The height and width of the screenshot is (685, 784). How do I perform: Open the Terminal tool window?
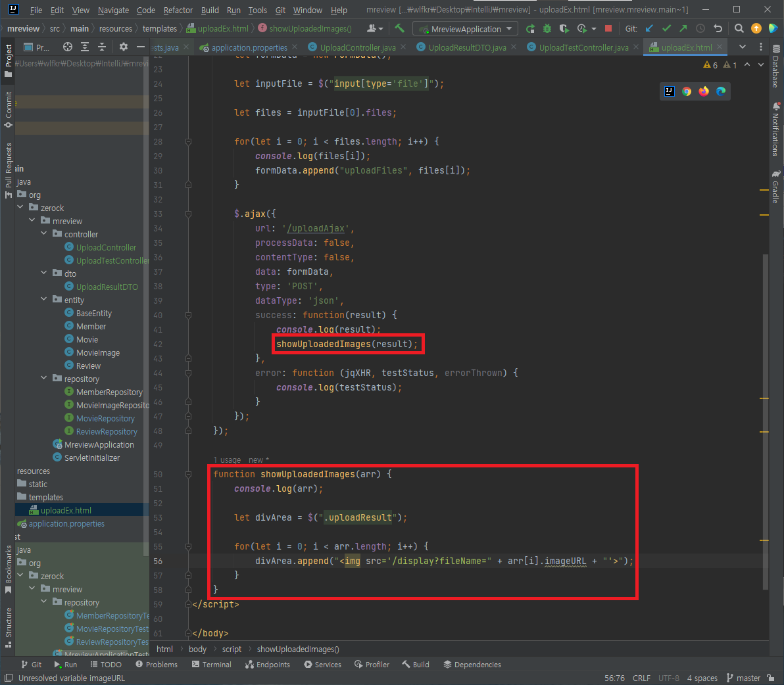[x=212, y=664]
